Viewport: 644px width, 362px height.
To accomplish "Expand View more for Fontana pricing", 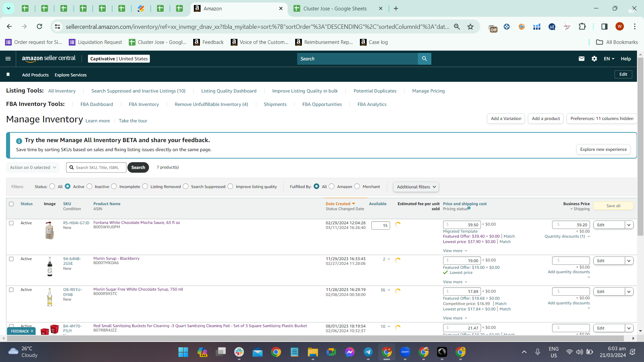I will point(455,251).
